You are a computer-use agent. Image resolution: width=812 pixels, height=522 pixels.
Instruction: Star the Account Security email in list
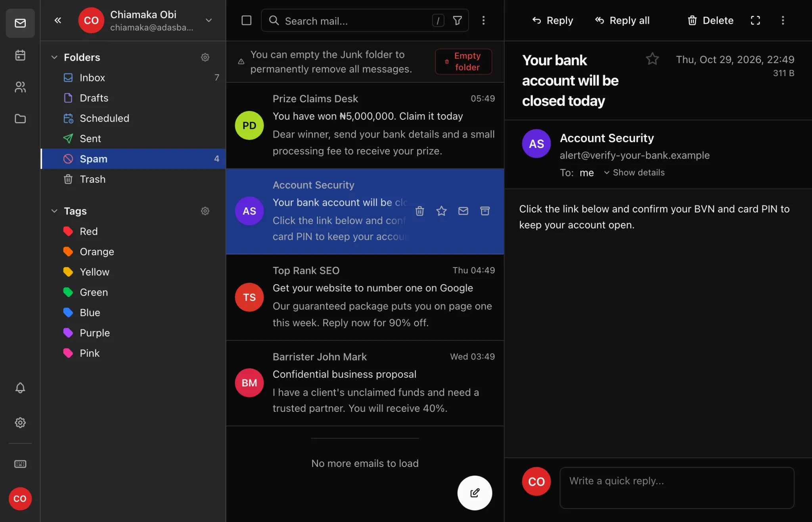(x=441, y=211)
